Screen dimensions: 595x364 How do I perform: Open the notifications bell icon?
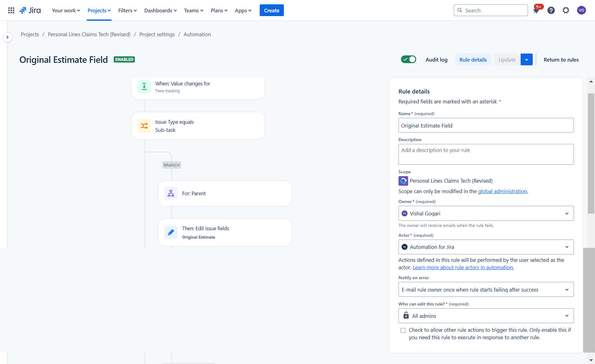(536, 11)
